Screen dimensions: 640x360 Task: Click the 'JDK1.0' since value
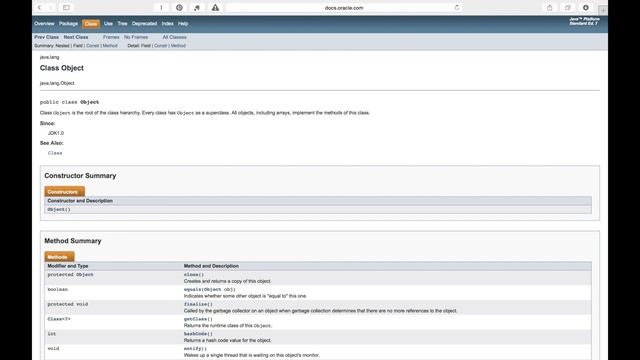(x=56, y=133)
